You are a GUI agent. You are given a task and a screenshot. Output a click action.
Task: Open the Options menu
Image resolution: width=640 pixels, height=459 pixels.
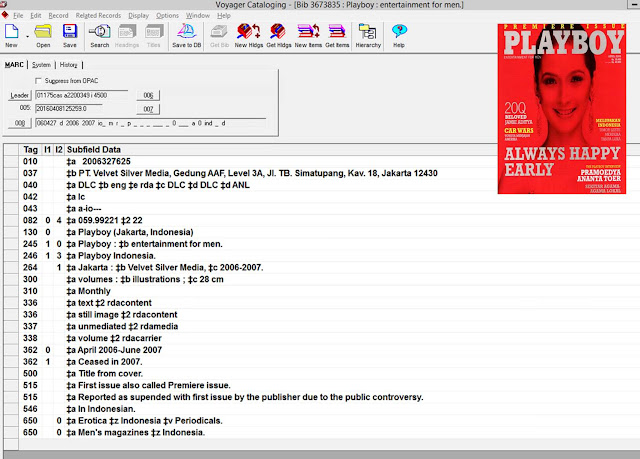pos(167,16)
